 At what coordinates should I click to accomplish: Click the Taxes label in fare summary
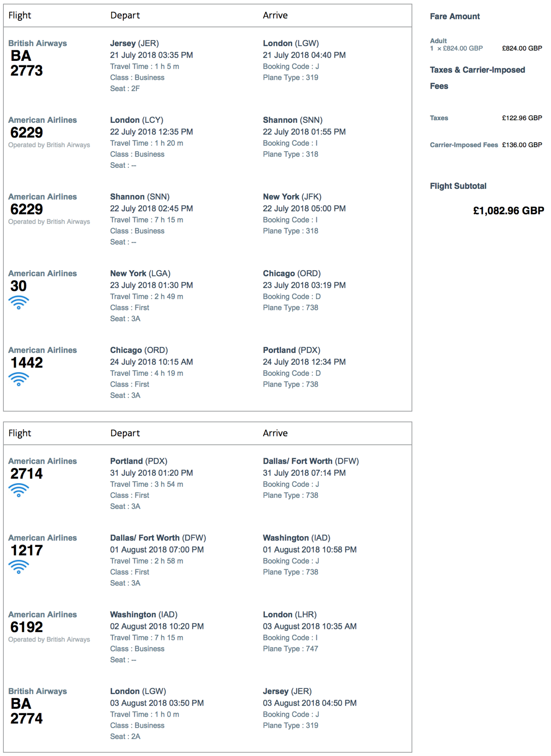click(x=439, y=118)
